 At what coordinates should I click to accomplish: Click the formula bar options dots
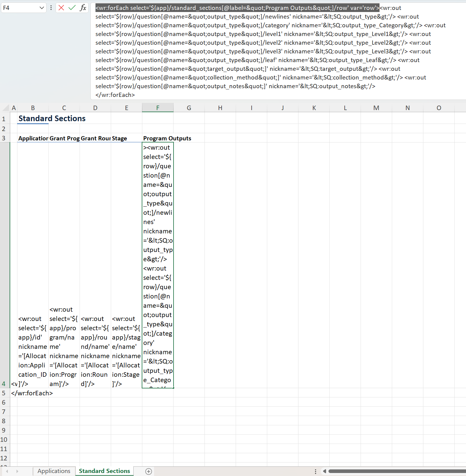pyautogui.click(x=51, y=8)
